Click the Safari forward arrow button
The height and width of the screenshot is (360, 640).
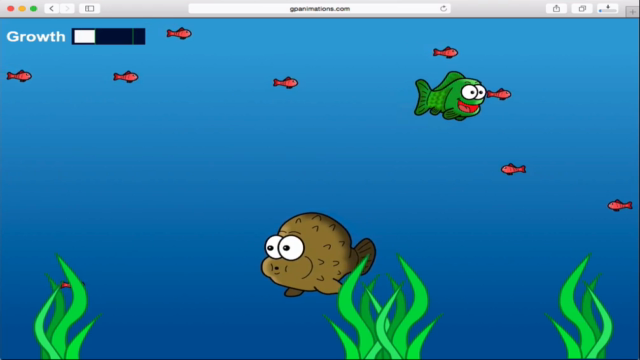coord(67,9)
